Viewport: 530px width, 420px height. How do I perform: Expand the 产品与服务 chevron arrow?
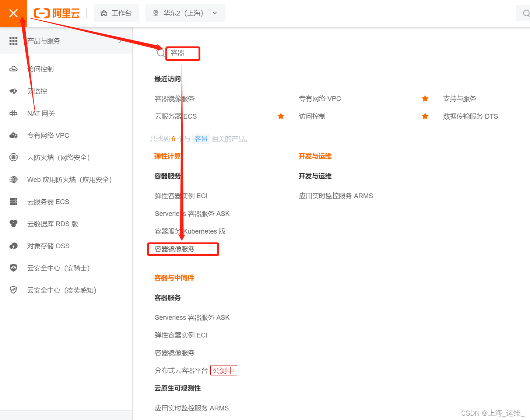[120, 41]
